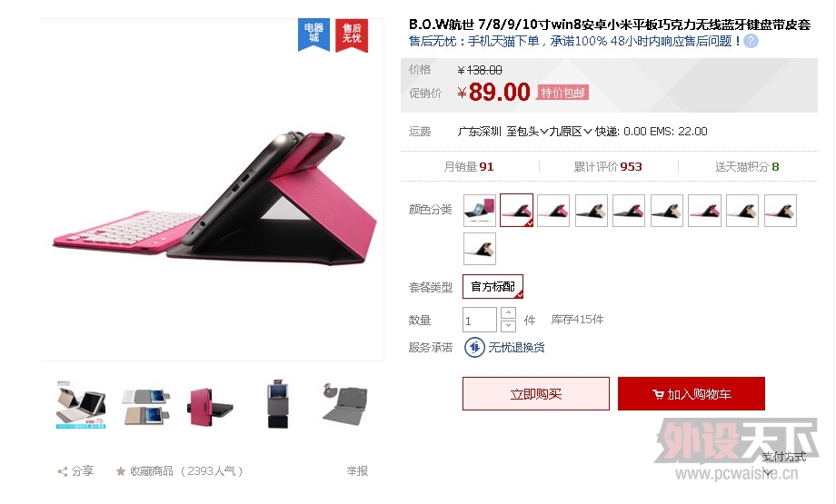This screenshot has height=504, width=836.
Task: Click the 无忧退换货 service badge icon
Action: pos(474,348)
